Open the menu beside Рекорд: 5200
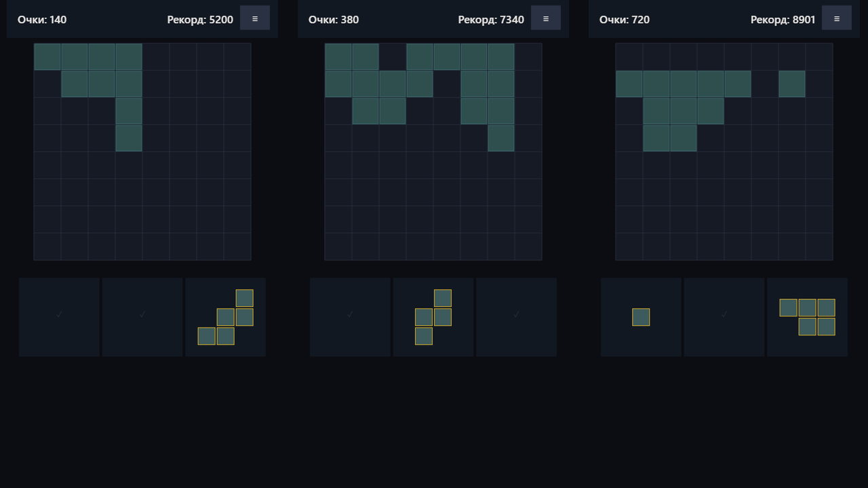 tap(255, 18)
